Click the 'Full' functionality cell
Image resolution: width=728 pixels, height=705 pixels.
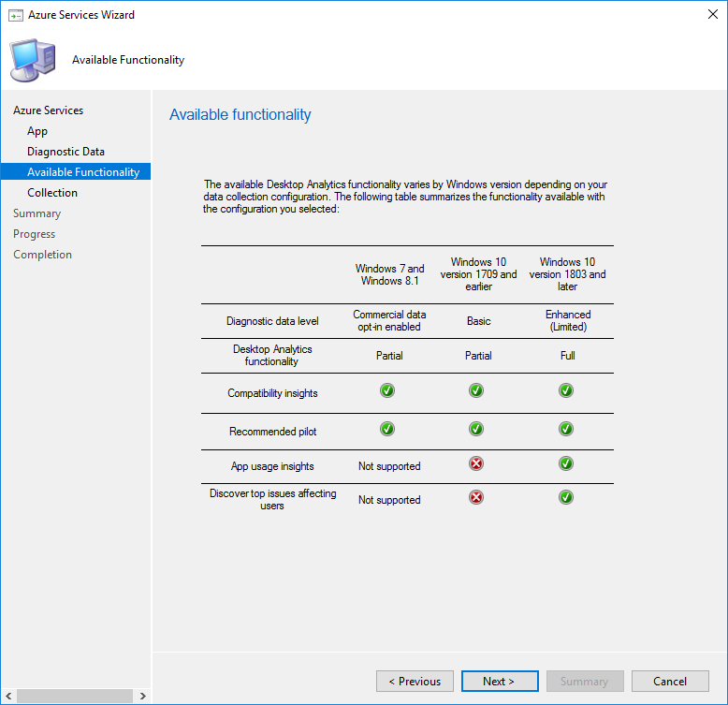pos(567,356)
